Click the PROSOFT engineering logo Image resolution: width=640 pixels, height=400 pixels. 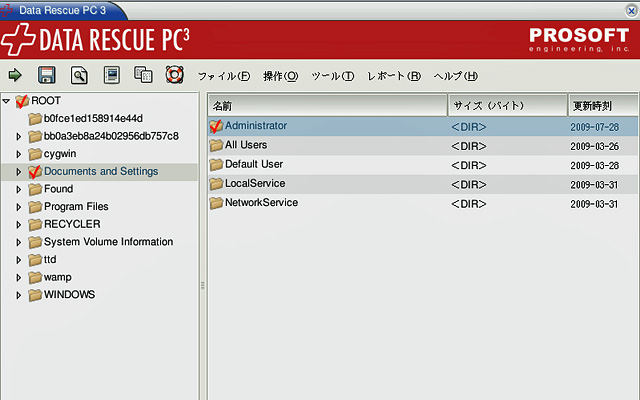click(x=579, y=40)
